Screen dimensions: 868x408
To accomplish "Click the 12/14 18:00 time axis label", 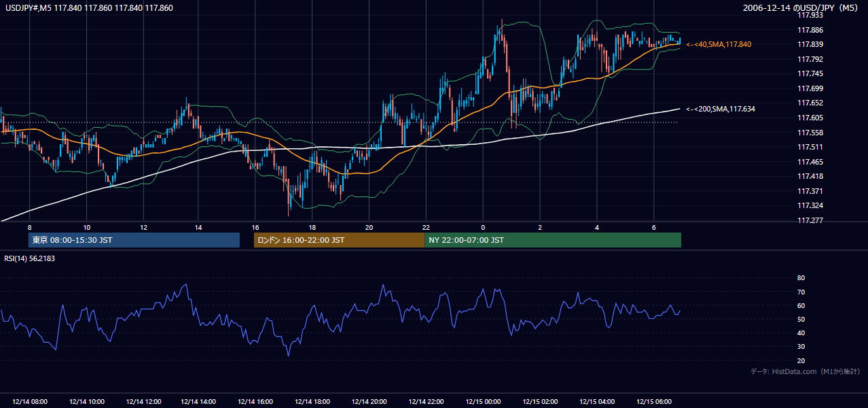I will click(x=312, y=402).
